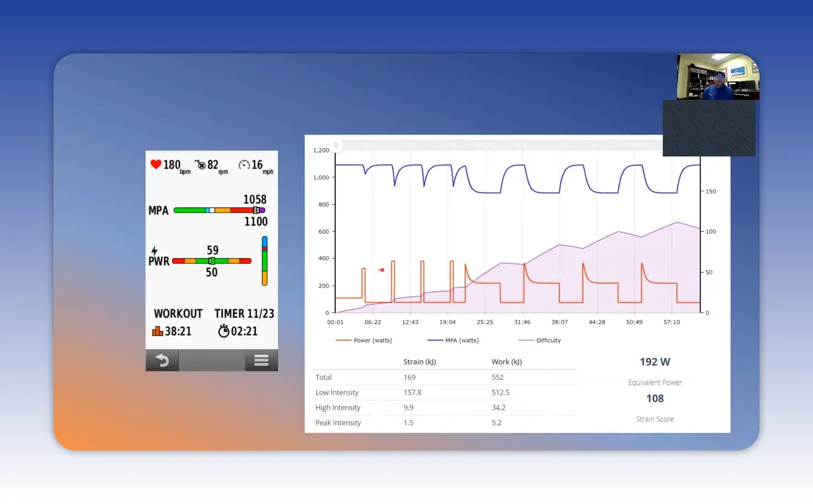Hide the MPA (watts) series via its legend entry
The image size is (813, 504).
point(453,340)
